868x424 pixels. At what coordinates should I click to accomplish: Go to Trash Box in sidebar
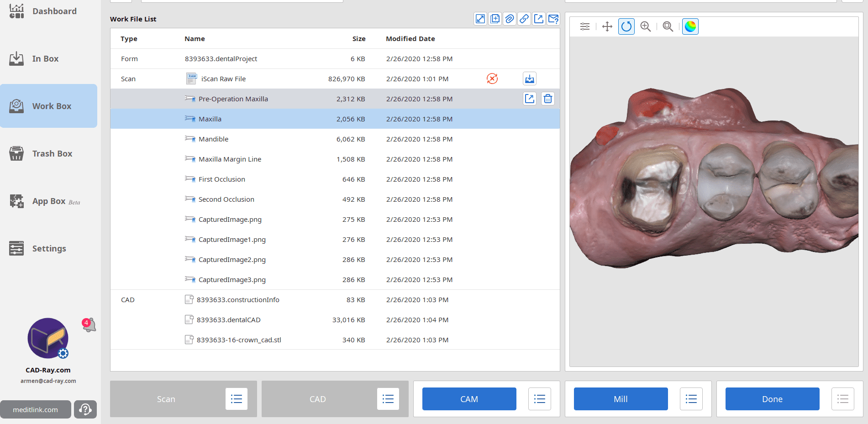pyautogui.click(x=52, y=154)
